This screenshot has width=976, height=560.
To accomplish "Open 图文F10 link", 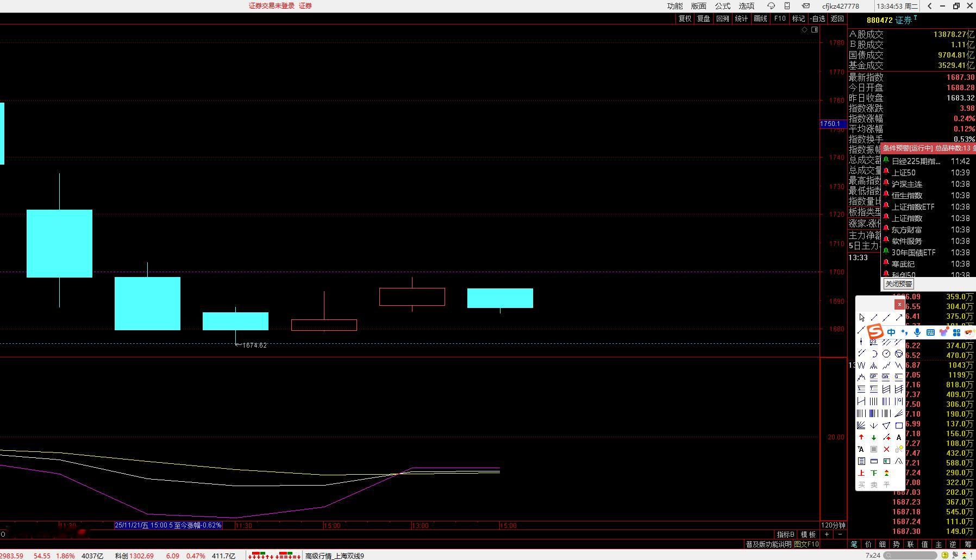I will [x=807, y=544].
